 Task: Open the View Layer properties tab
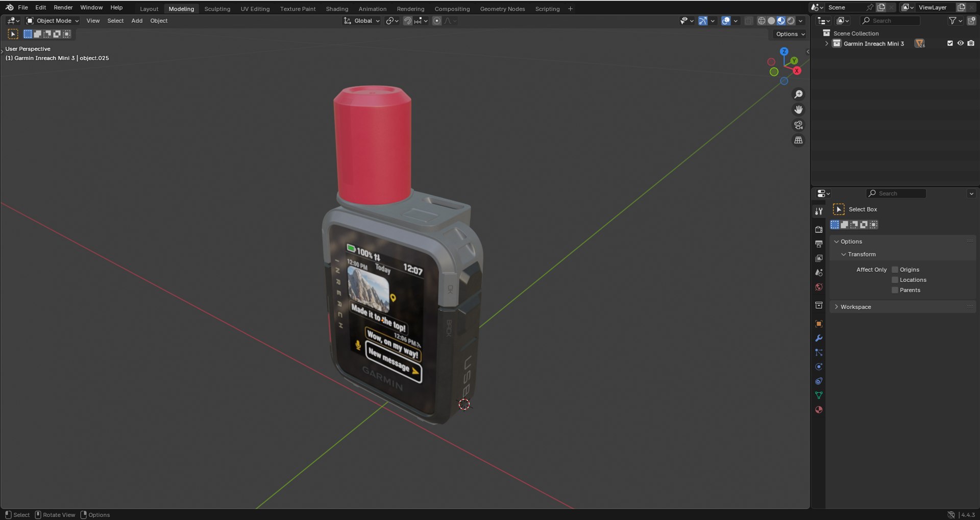pos(819,258)
